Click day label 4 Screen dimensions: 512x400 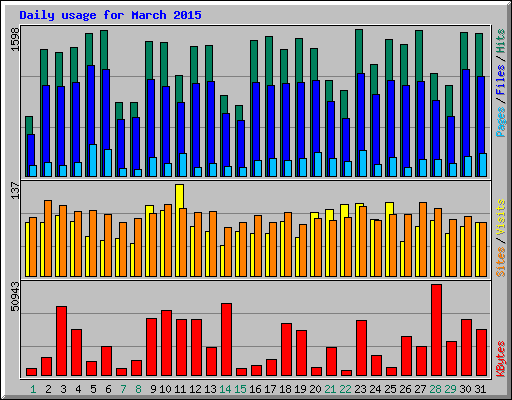pos(78,389)
